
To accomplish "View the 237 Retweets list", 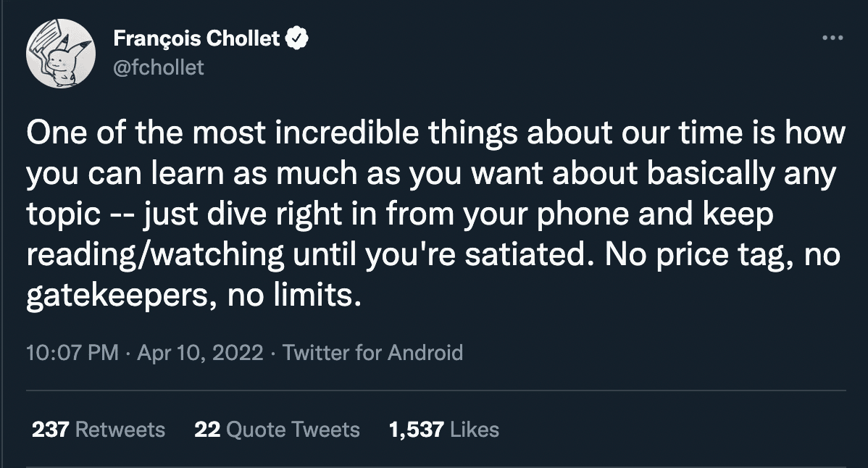I will (99, 430).
